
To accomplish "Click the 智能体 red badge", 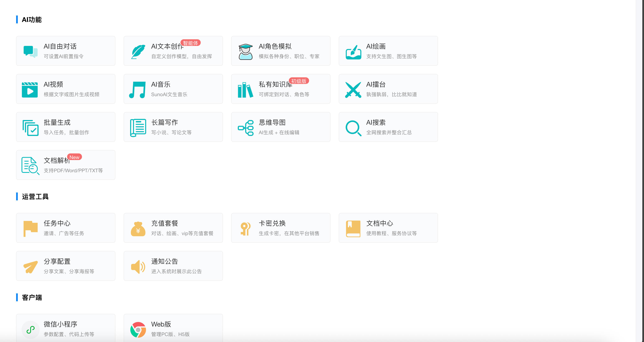I will [x=190, y=43].
